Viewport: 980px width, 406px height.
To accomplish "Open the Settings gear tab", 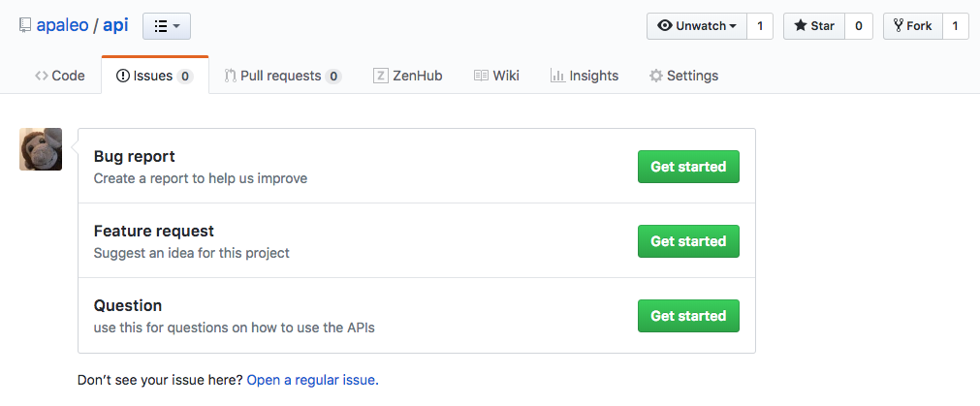I will click(x=683, y=76).
